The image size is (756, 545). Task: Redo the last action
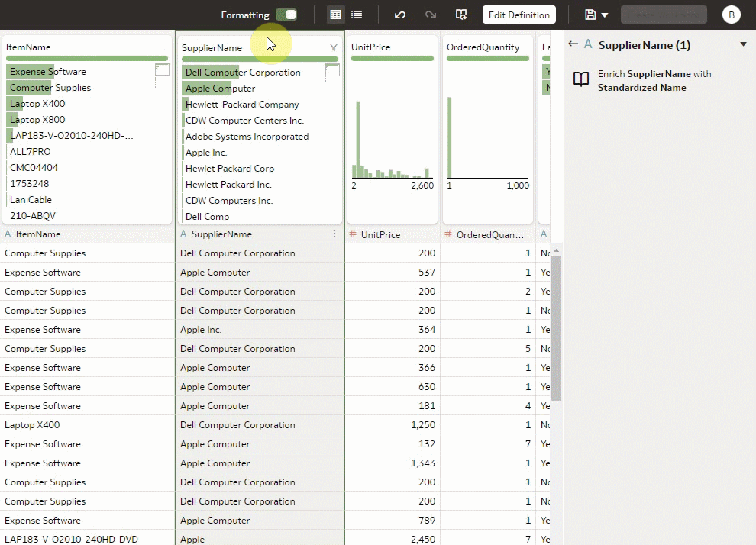[x=430, y=14]
